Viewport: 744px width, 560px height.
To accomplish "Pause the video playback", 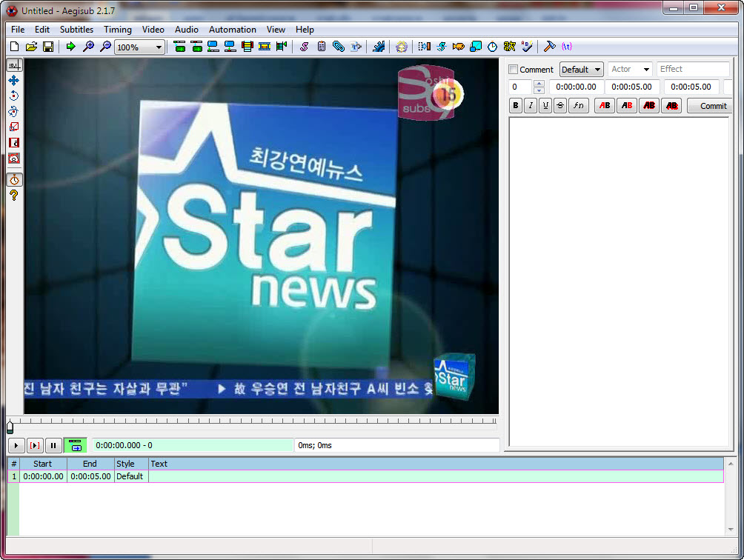I will coord(53,445).
